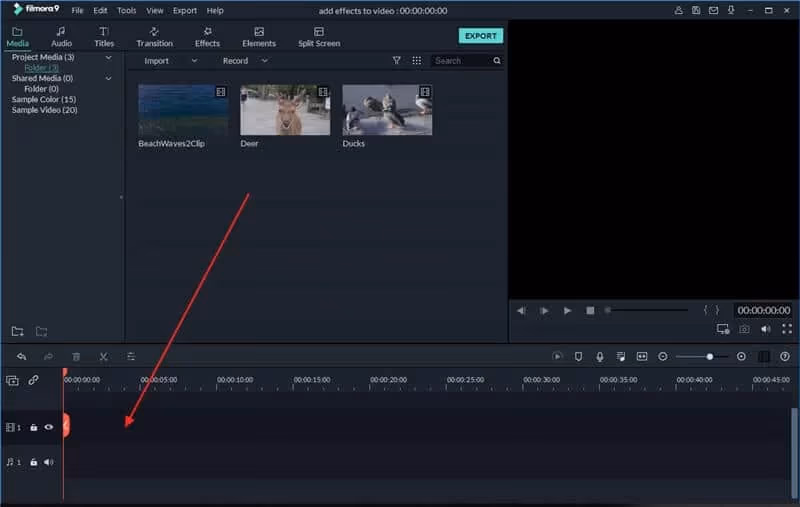The width and height of the screenshot is (800, 507).
Task: Open the Tools menu
Action: point(127,10)
